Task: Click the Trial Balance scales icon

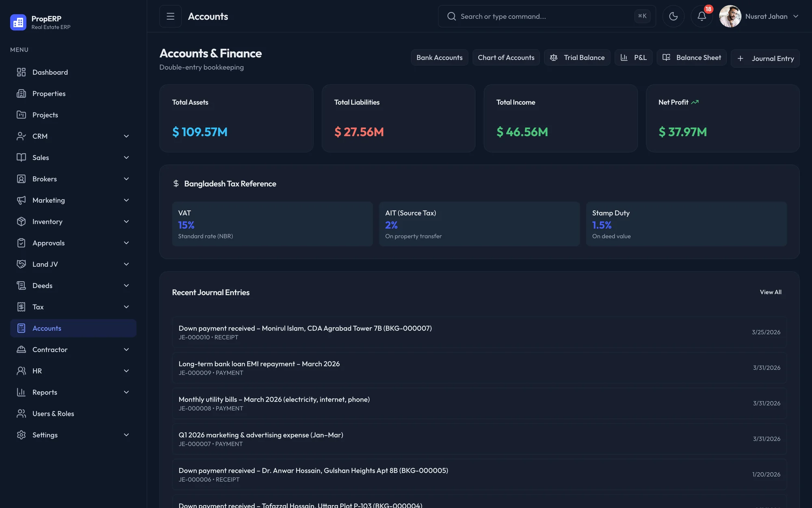Action: pos(554,58)
